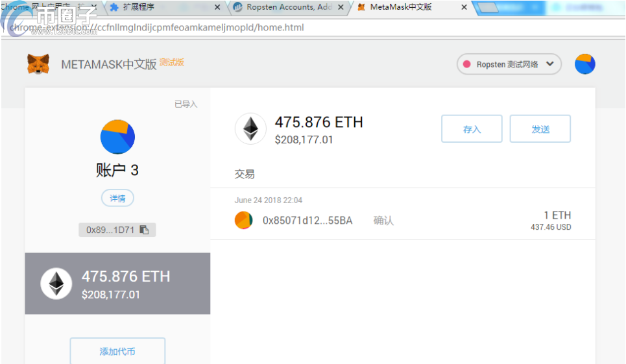Image resolution: width=626 pixels, height=364 pixels.
Task: Click the 1 ETH transaction amount
Action: (557, 215)
